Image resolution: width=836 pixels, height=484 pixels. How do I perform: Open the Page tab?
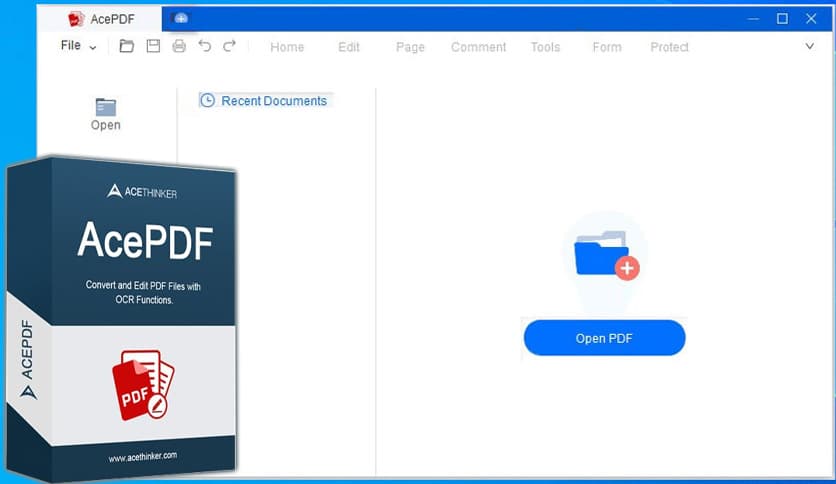(x=410, y=47)
